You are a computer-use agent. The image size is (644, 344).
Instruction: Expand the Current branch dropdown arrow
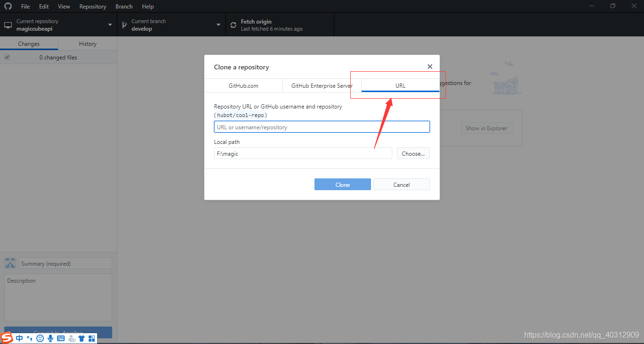click(218, 25)
